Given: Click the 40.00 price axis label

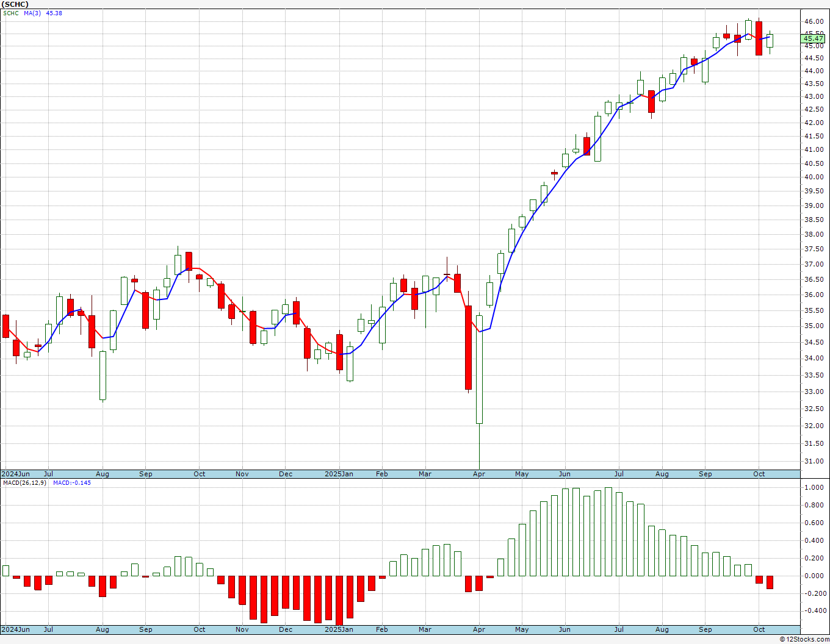Looking at the screenshot, I should 814,177.
